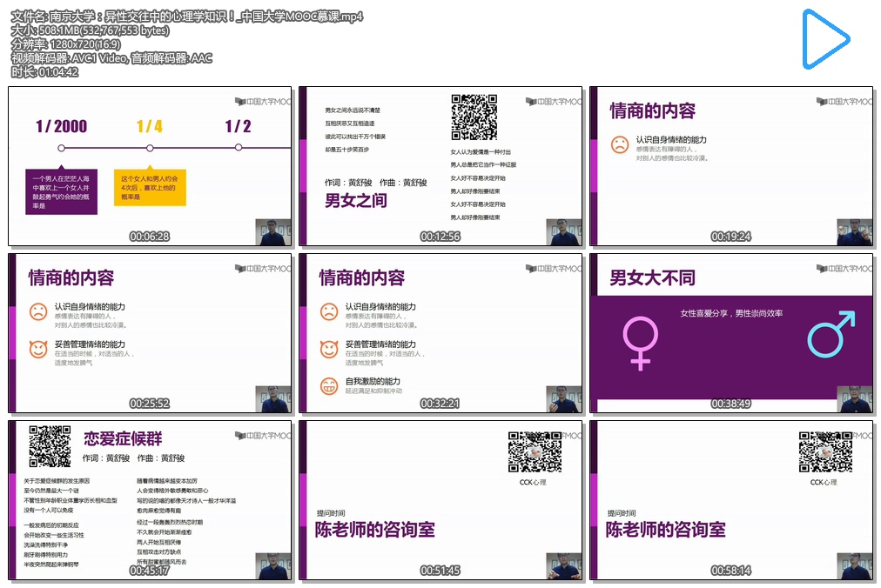The image size is (881, 588).
Task: Click the angry face icon in the 00:25:52 thumbnail
Action: 38,350
